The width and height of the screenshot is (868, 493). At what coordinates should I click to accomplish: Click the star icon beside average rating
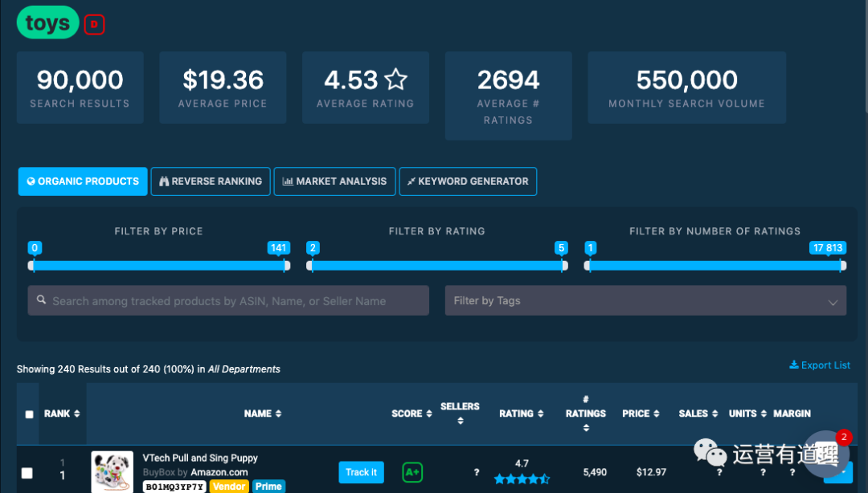395,79
